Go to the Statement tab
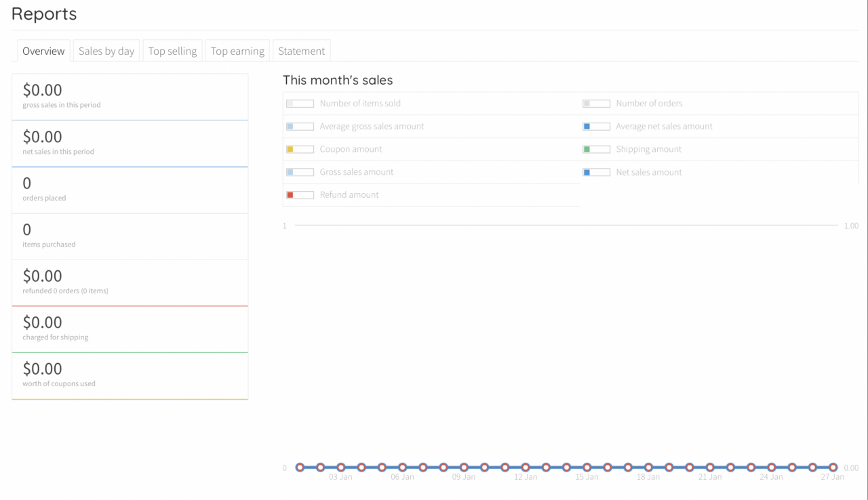 [x=301, y=51]
